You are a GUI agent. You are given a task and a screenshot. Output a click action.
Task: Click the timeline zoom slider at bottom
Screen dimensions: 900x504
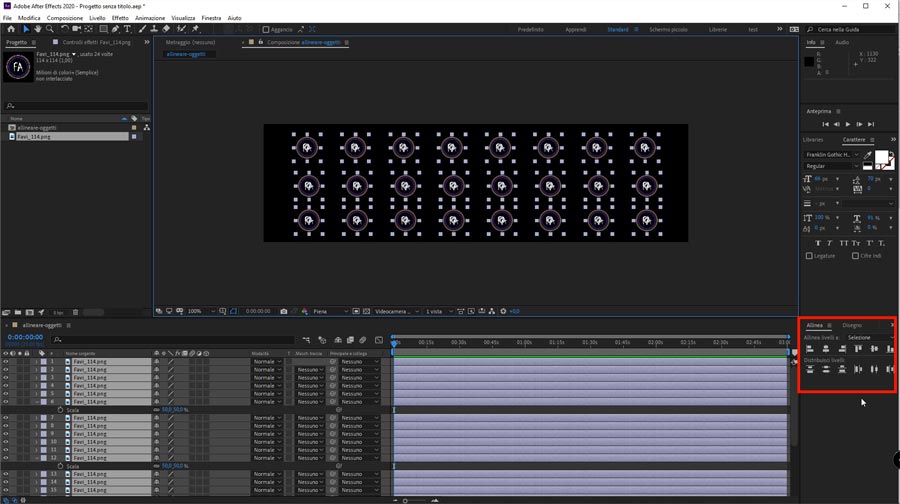click(x=405, y=501)
